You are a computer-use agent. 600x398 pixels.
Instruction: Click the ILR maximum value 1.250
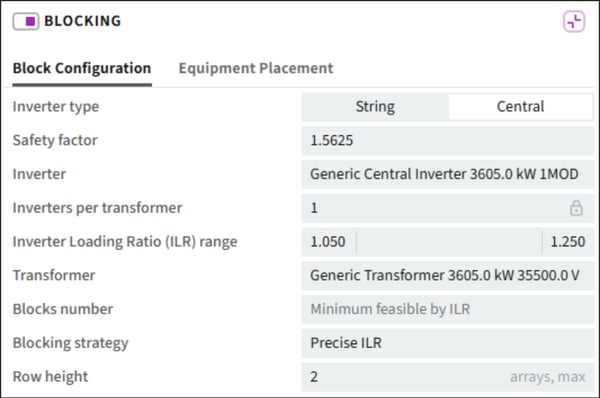tap(568, 242)
